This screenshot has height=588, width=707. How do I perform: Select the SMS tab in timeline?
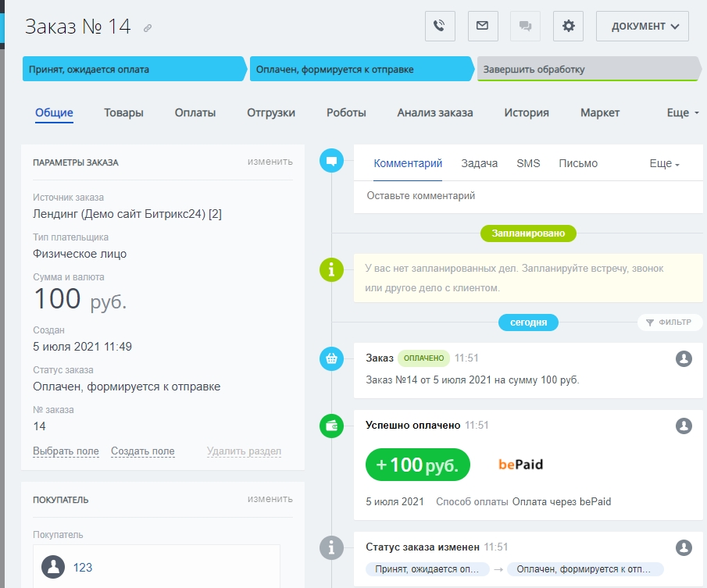click(x=528, y=163)
